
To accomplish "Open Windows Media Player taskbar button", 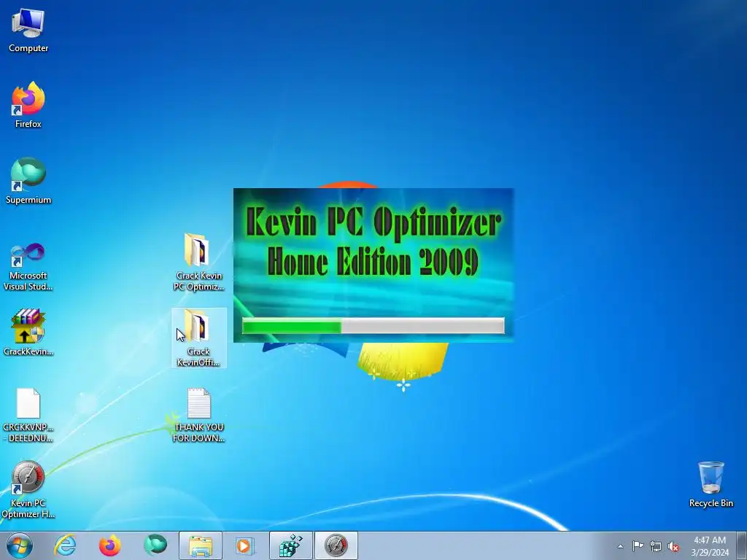I will [245, 545].
